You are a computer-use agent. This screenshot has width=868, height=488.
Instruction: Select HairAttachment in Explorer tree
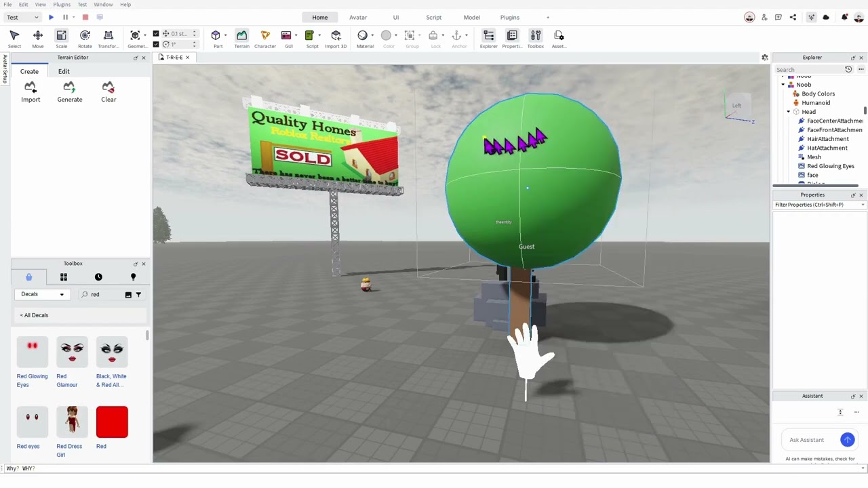(x=827, y=139)
